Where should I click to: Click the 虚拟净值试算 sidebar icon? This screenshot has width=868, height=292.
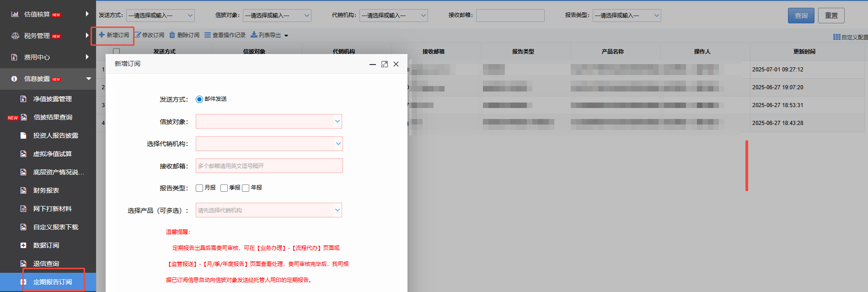[23, 154]
